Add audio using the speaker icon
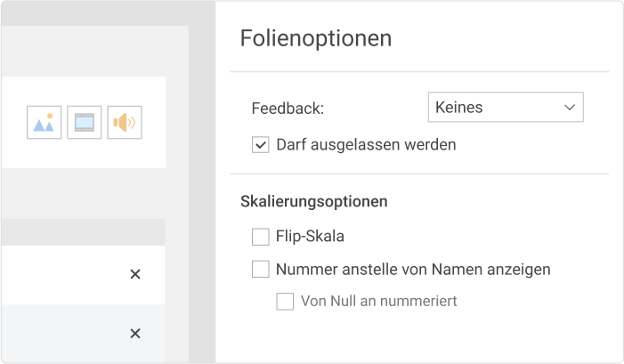624x364 pixels. point(125,122)
